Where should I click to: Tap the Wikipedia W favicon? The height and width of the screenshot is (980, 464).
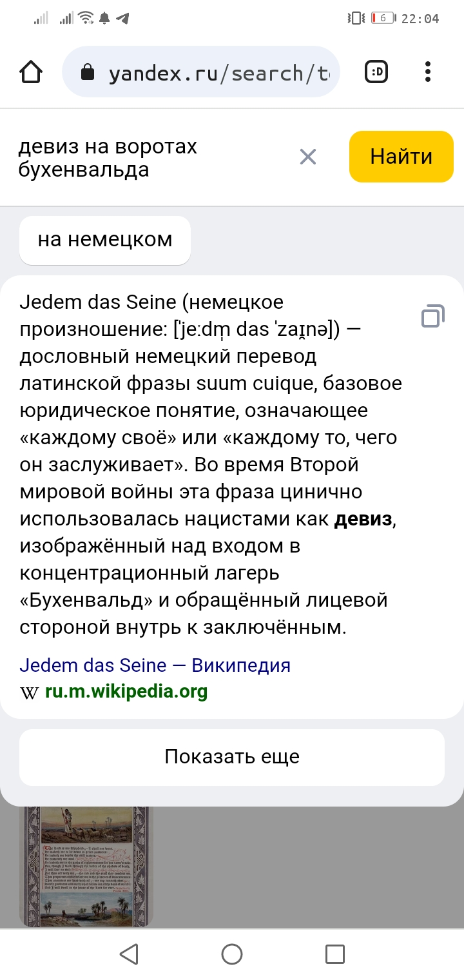(x=29, y=692)
